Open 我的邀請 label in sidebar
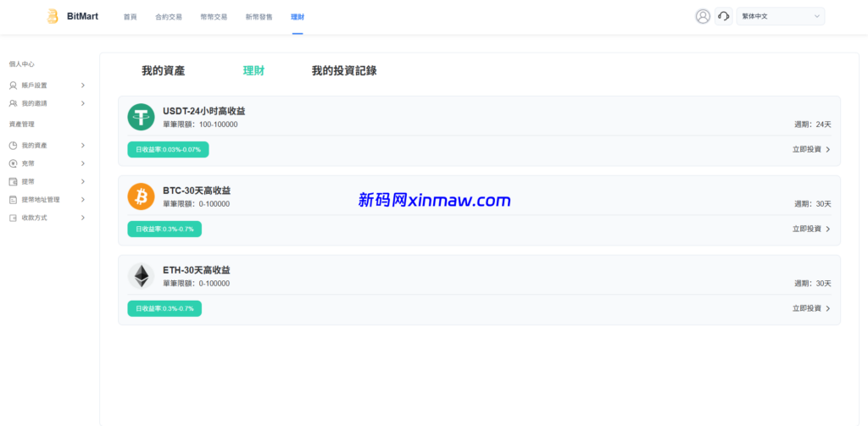The image size is (868, 426). tap(34, 103)
